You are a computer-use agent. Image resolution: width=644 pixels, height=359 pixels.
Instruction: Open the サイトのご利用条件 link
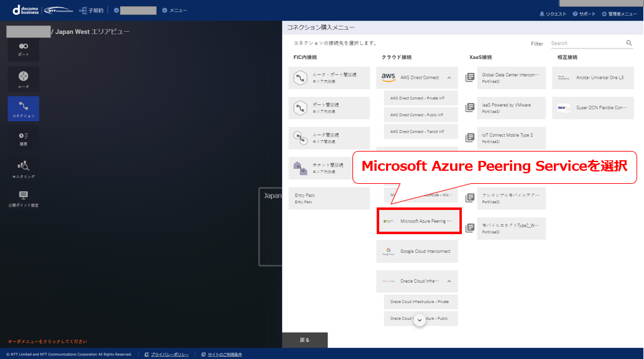click(224, 355)
